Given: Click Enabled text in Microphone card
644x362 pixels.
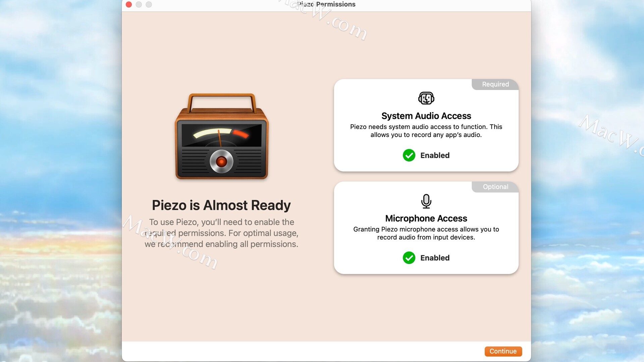Looking at the screenshot, I should [435, 258].
